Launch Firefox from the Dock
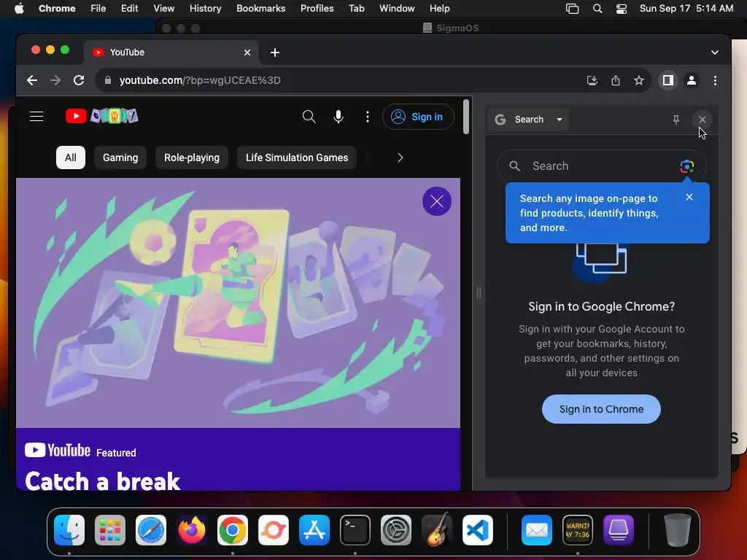This screenshot has height=560, width=747. (x=192, y=530)
